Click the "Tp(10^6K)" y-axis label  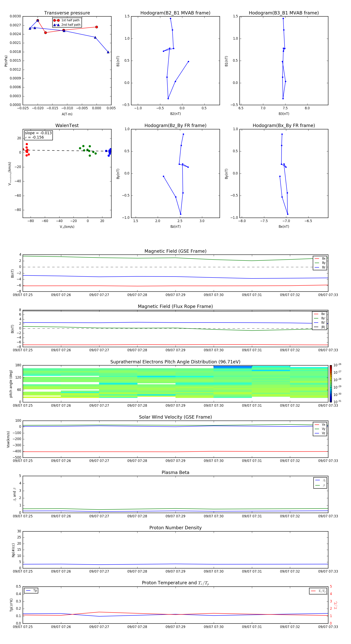[11, 605]
